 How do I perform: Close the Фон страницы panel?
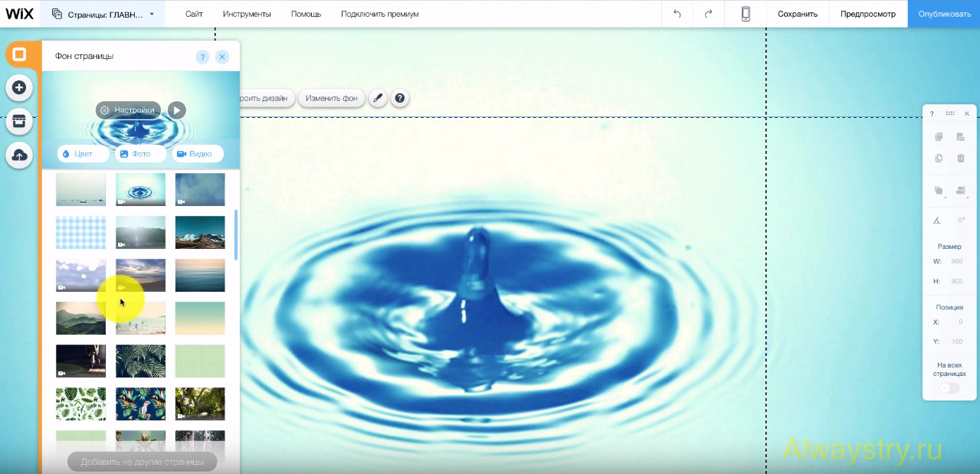[222, 57]
